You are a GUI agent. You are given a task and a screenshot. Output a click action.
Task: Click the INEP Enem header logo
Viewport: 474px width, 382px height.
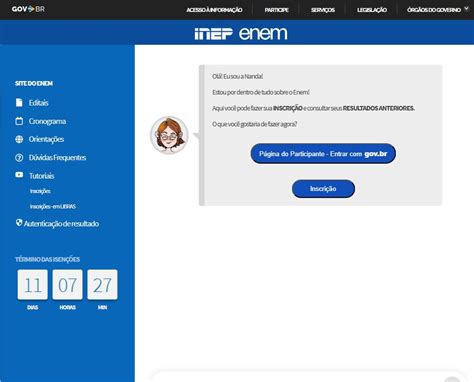point(241,33)
